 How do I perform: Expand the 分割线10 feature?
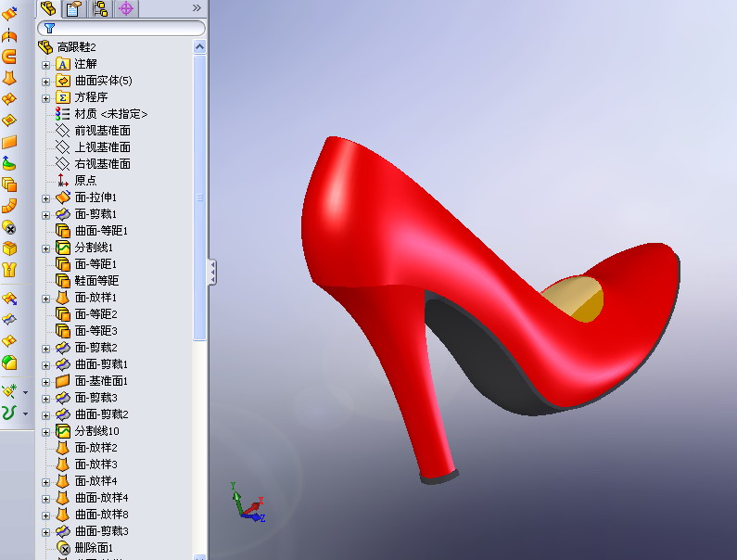tap(45, 432)
